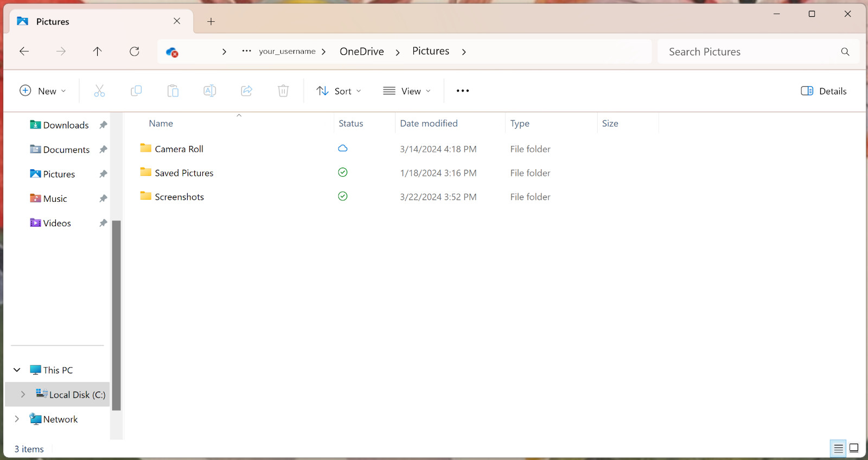The height and width of the screenshot is (460, 868).
Task: Click the forward navigation arrow
Action: (x=61, y=52)
